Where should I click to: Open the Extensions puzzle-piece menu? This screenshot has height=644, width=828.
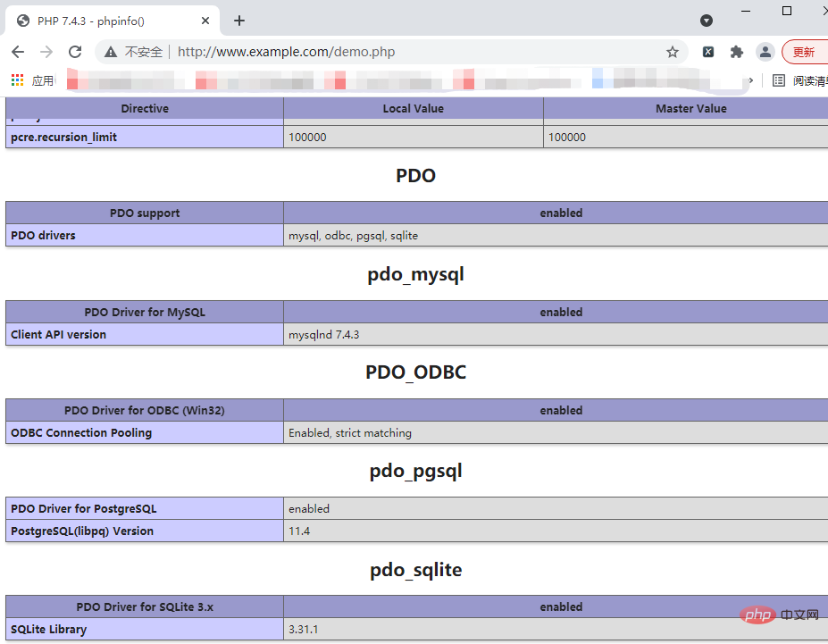coord(736,52)
